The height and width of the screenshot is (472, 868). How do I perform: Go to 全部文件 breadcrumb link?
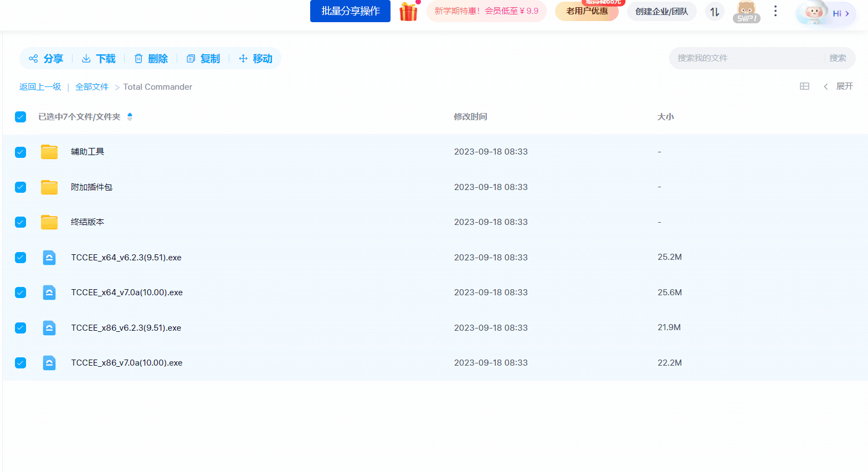(x=92, y=87)
